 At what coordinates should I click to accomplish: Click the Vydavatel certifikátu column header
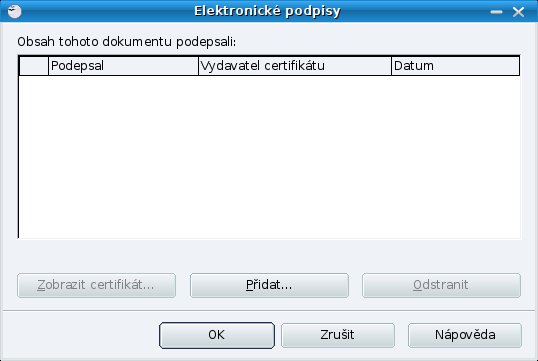click(x=295, y=66)
